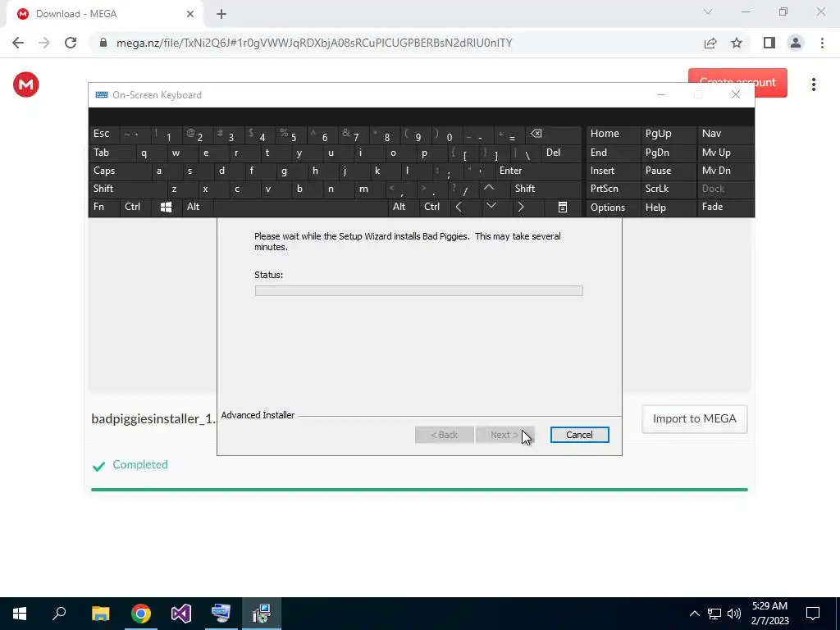Click the share icon in the address bar
This screenshot has width=840, height=630.
point(710,43)
